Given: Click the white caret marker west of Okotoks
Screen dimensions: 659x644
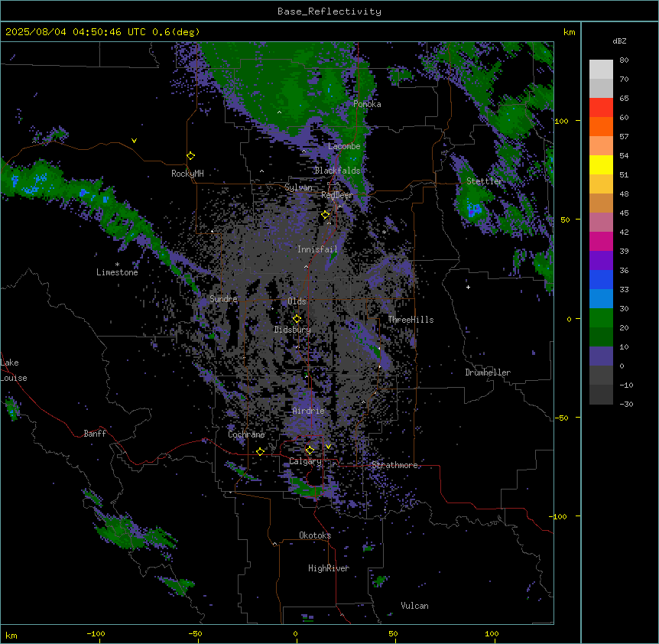Looking at the screenshot, I should point(275,544).
